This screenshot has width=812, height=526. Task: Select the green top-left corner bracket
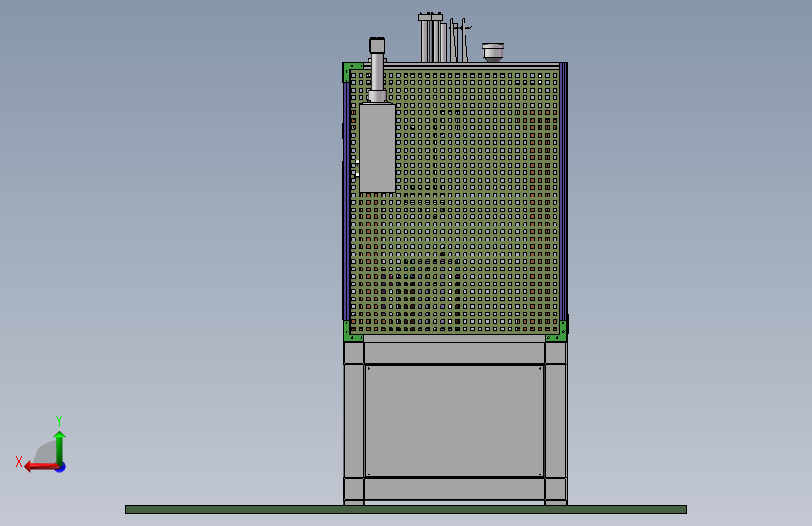point(350,70)
